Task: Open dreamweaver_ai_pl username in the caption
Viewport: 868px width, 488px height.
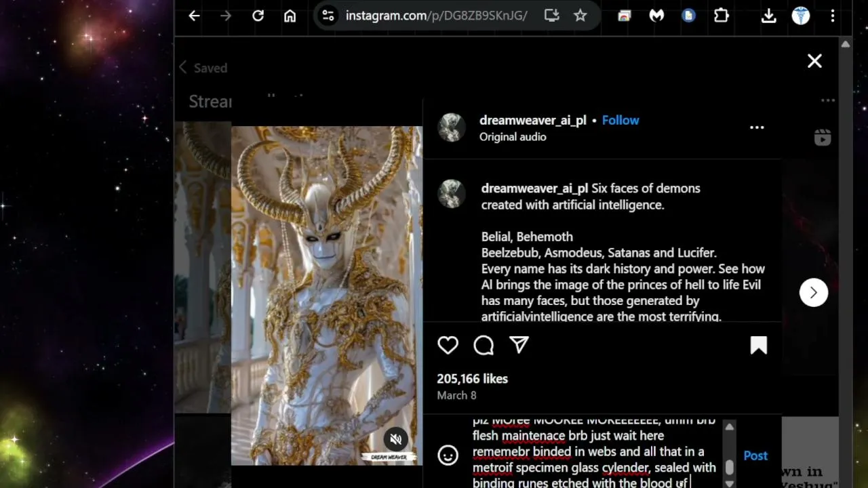Action: (534, 188)
